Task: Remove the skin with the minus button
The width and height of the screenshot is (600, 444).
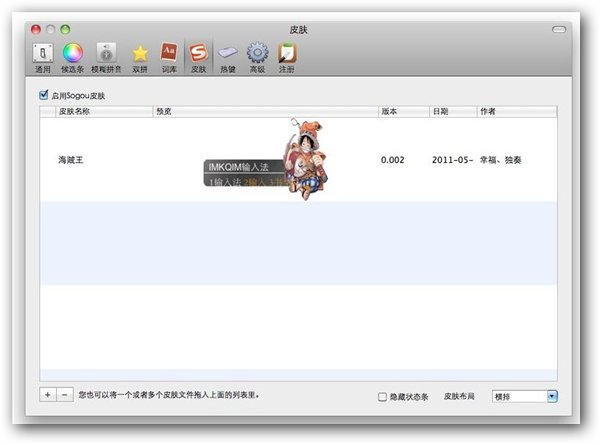Action: (65, 395)
